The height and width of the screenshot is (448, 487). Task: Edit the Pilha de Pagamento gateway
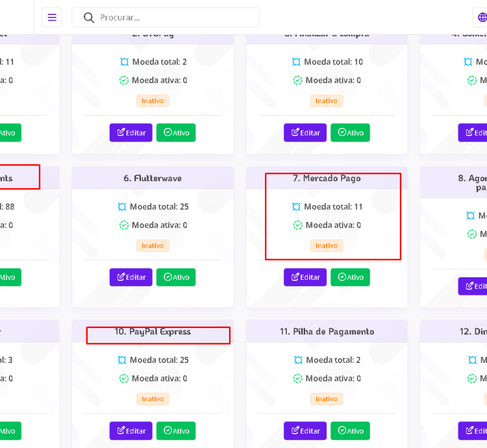point(305,430)
